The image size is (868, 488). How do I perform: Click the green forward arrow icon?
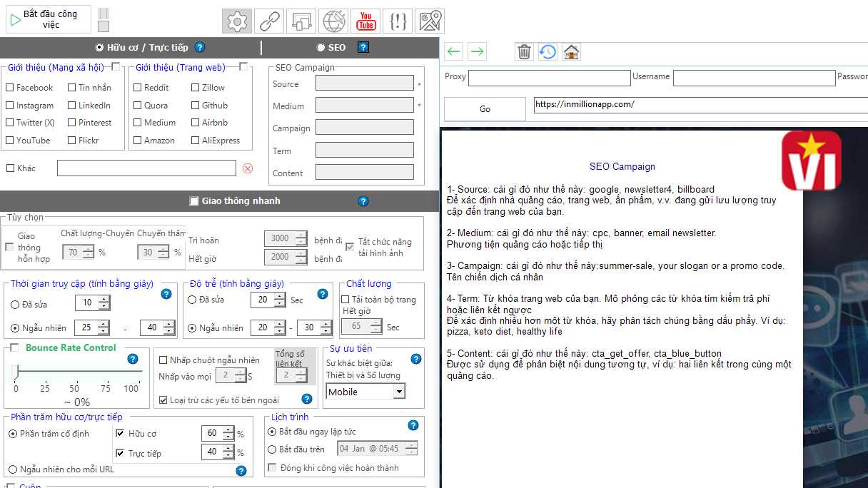coord(477,51)
